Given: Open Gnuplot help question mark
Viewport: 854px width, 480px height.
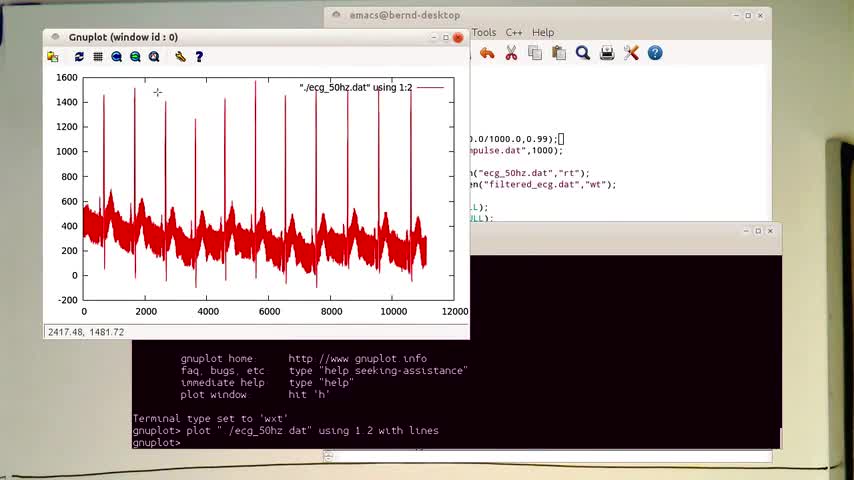Looking at the screenshot, I should 199,57.
